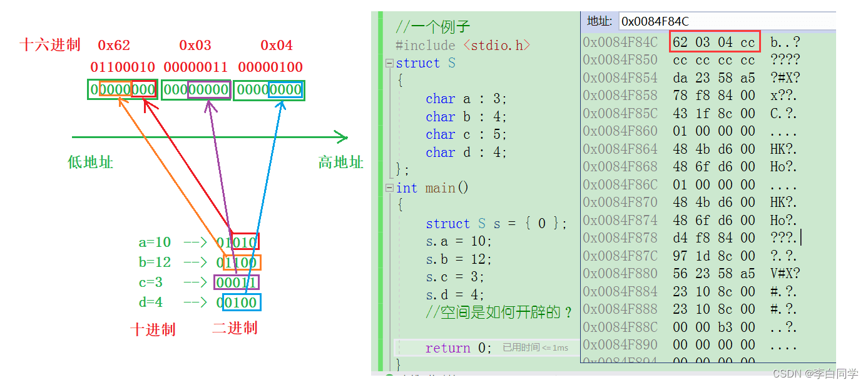Click memory row address 0x0084F884

620,291
